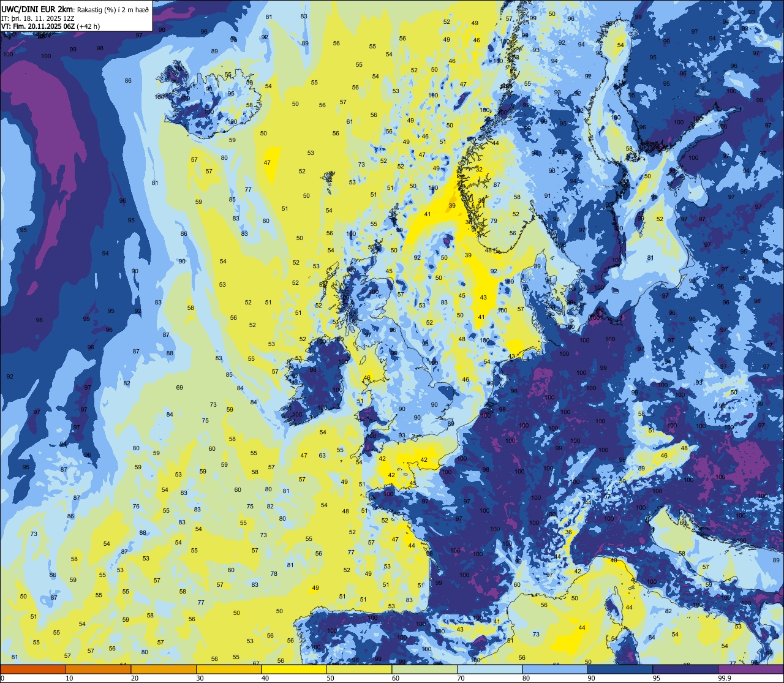The height and width of the screenshot is (683, 784).
Task: Click the legend tick label '40'
Action: tap(265, 678)
